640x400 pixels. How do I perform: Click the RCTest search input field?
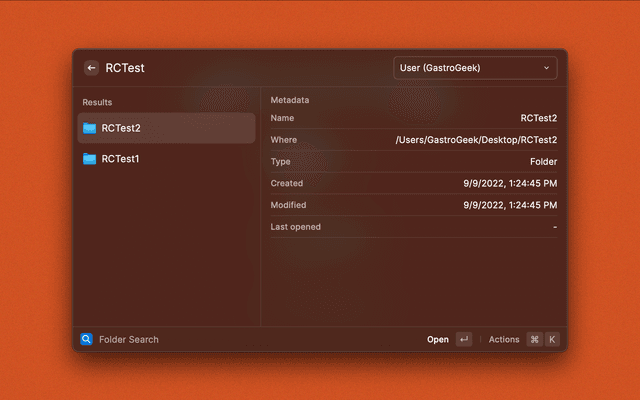[240, 68]
